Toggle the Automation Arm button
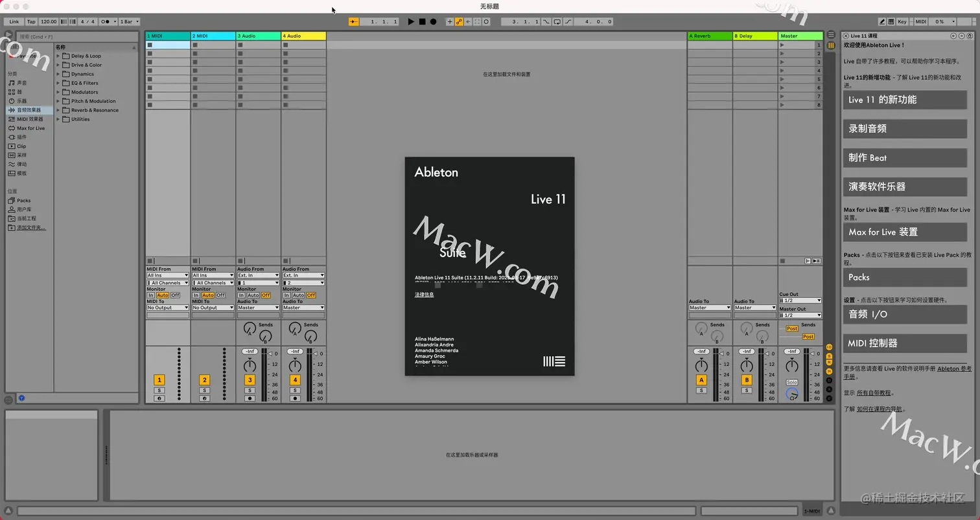980x520 pixels. tap(459, 21)
